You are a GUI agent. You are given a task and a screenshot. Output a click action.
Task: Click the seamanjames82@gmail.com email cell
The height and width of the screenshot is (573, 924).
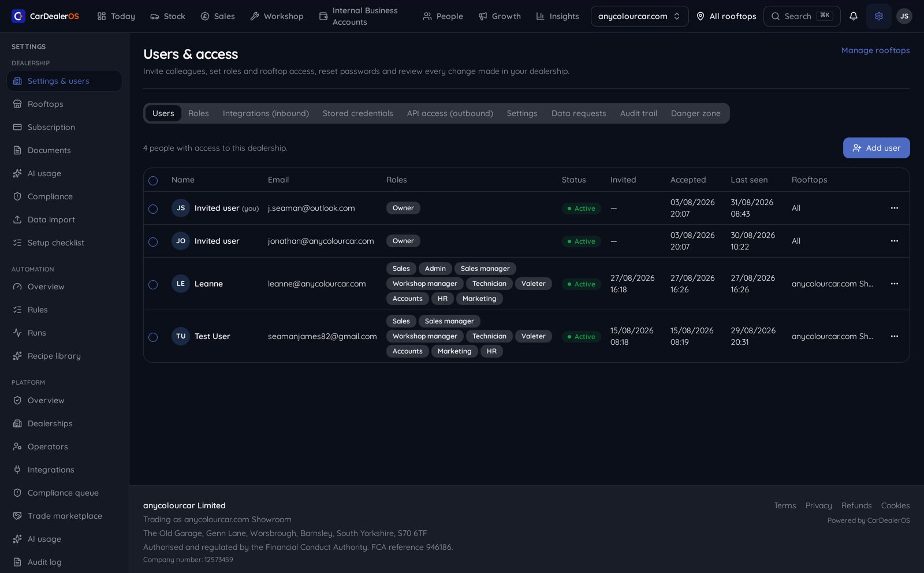click(x=322, y=336)
